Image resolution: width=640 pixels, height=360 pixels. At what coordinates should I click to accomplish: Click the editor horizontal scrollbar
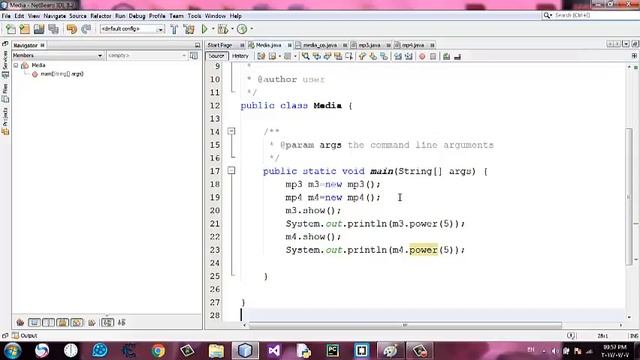click(405, 325)
